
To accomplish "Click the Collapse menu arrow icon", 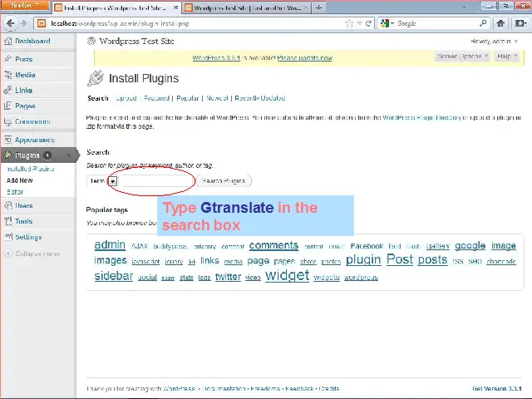I will 7,253.
